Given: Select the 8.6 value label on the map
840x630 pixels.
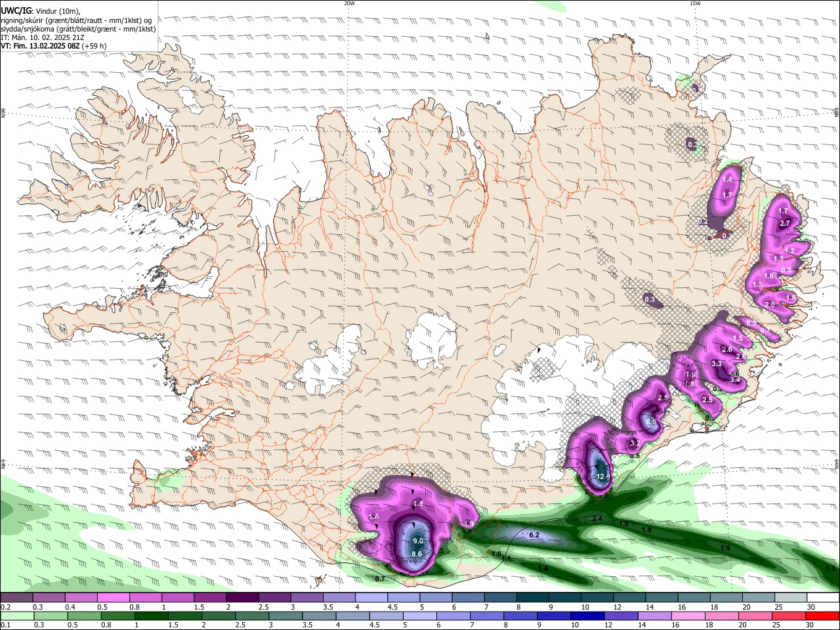Looking at the screenshot, I should 417,554.
